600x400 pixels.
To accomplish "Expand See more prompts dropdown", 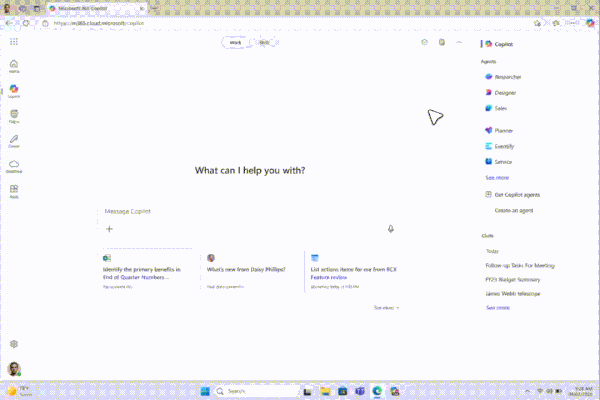I will point(386,308).
